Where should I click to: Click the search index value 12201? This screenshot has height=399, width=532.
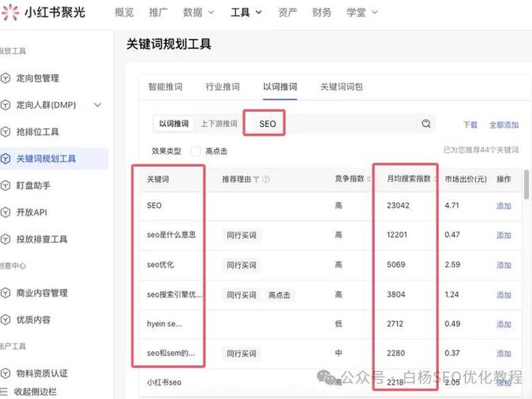(x=397, y=235)
